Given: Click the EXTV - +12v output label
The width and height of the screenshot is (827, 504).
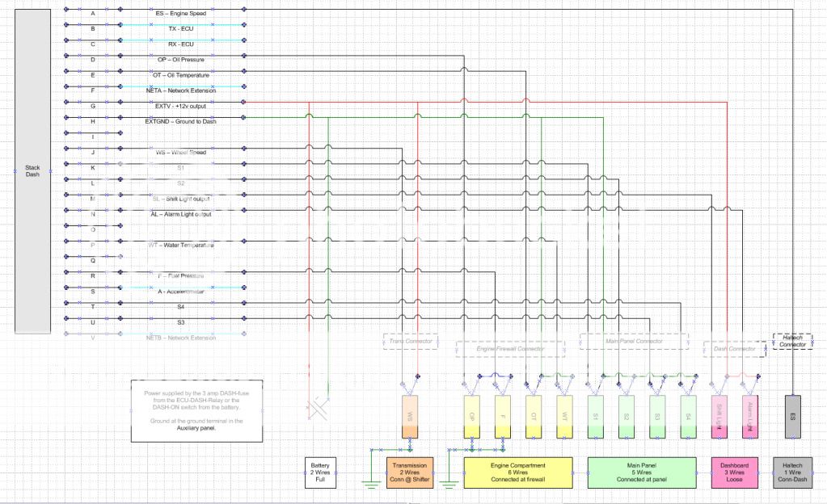Looking at the screenshot, I should (x=181, y=106).
